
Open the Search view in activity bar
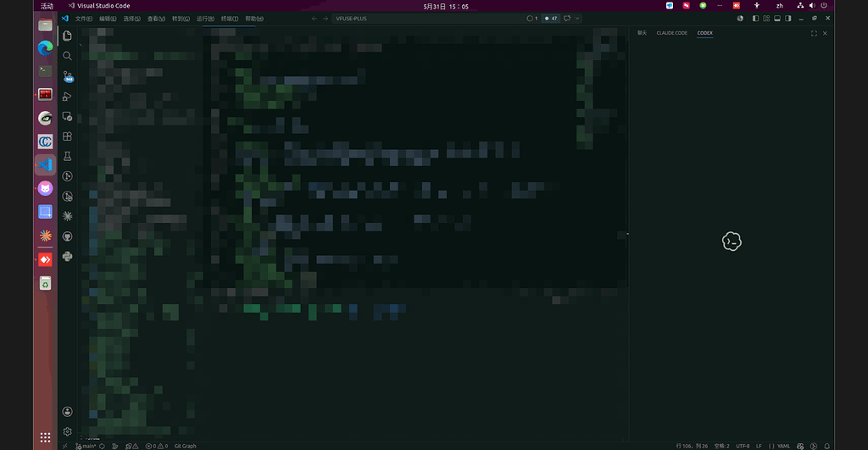pos(67,56)
